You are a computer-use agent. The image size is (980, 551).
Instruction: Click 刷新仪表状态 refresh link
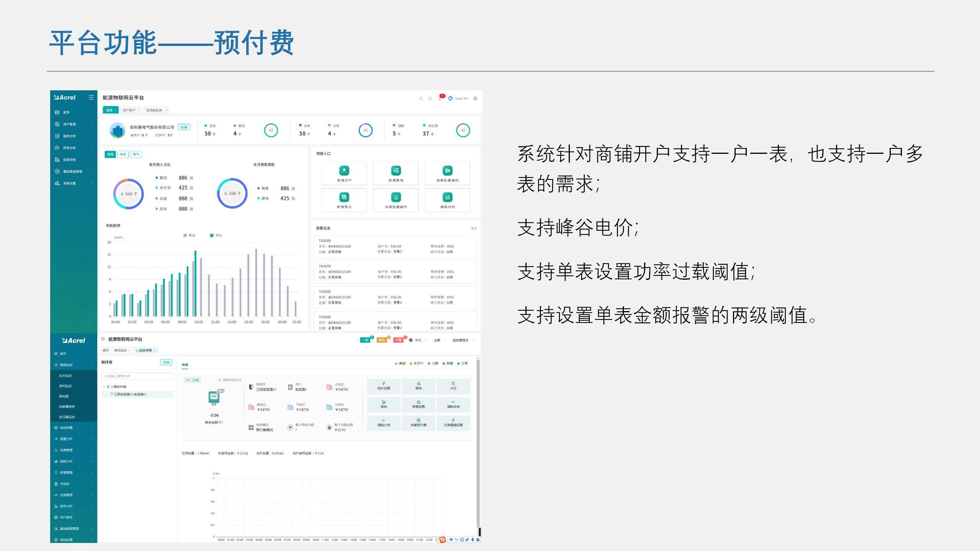click(x=231, y=380)
